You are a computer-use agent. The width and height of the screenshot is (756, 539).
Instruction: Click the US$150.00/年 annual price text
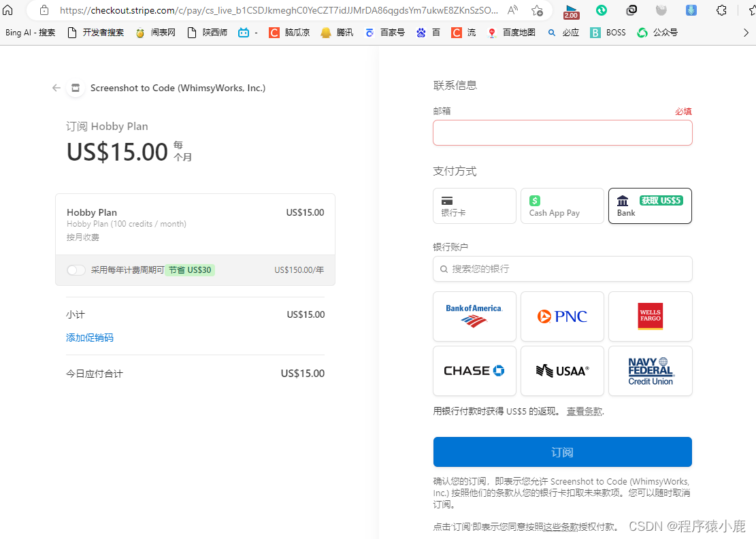[299, 270]
